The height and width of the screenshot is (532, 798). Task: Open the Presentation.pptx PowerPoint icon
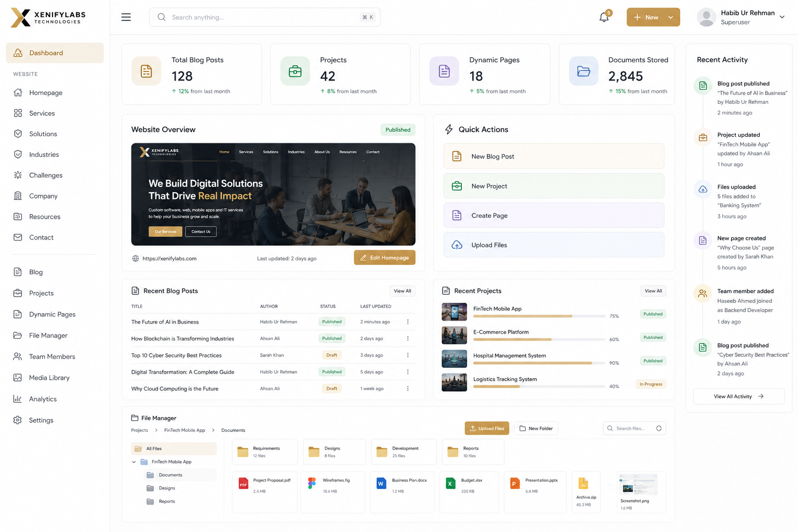(x=515, y=484)
